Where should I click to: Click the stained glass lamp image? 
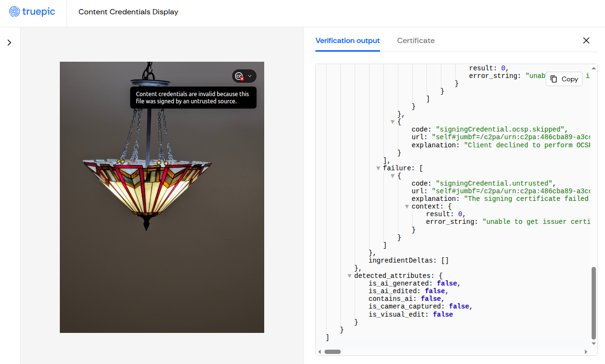pyautogui.click(x=162, y=197)
